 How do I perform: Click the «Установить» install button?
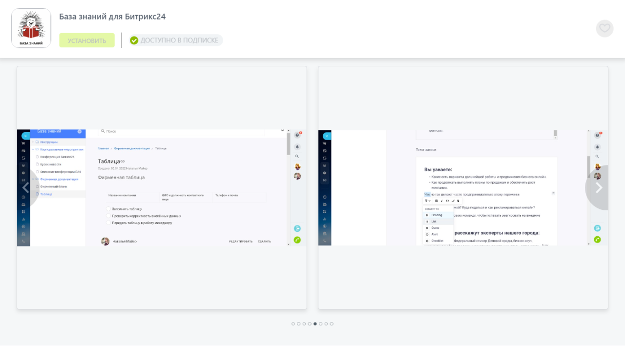[87, 40]
